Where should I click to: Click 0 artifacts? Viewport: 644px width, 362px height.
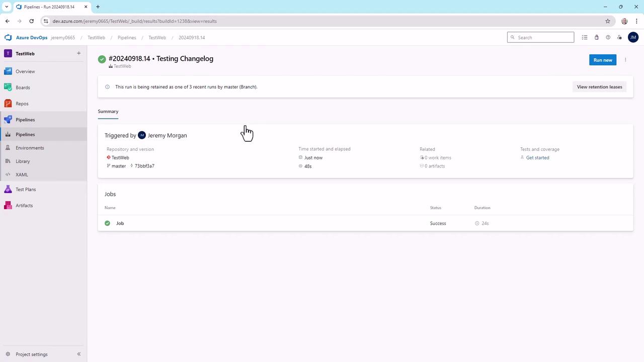coord(435,166)
